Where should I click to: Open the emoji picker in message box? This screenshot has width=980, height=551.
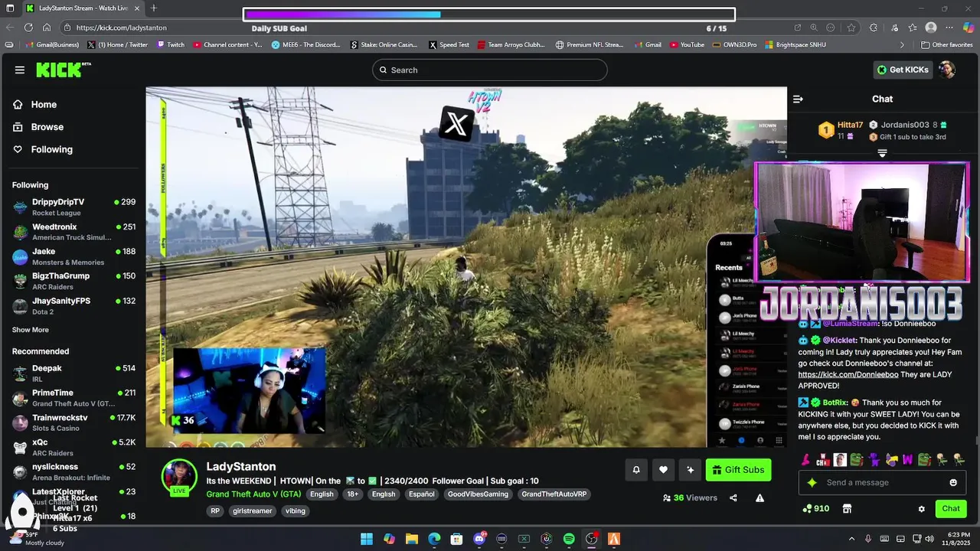[953, 482]
